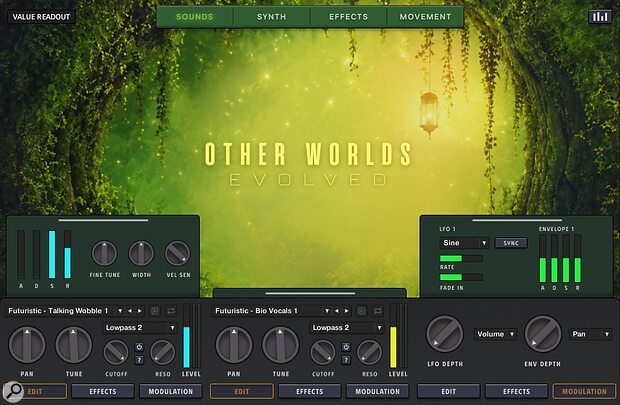Open Lowpass 2 filter dropdown on Bio Vocals layer

tap(347, 328)
